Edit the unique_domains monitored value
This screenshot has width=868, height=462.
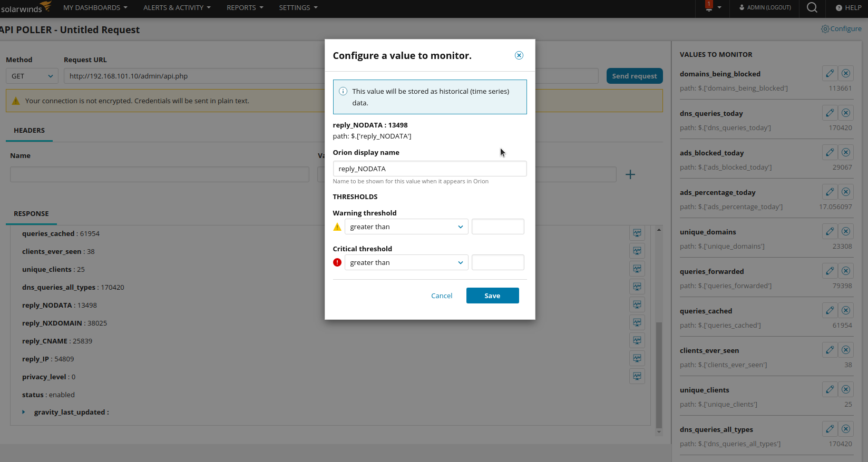pos(830,231)
